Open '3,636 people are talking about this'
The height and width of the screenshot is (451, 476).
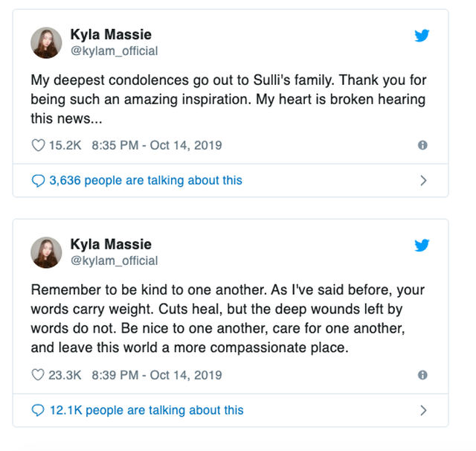coord(145,180)
